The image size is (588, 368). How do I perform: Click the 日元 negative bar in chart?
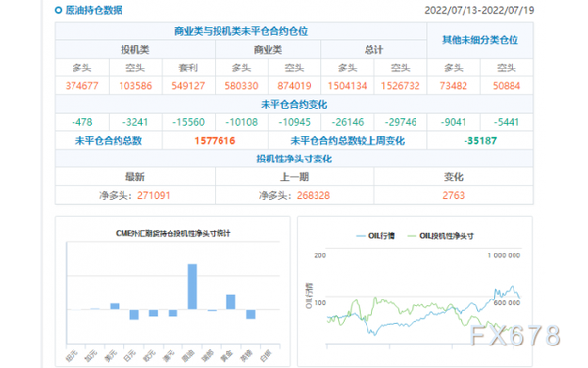134,314
